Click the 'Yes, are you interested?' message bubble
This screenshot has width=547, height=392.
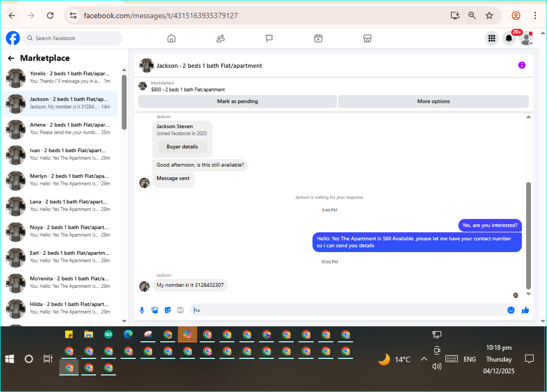(490, 226)
